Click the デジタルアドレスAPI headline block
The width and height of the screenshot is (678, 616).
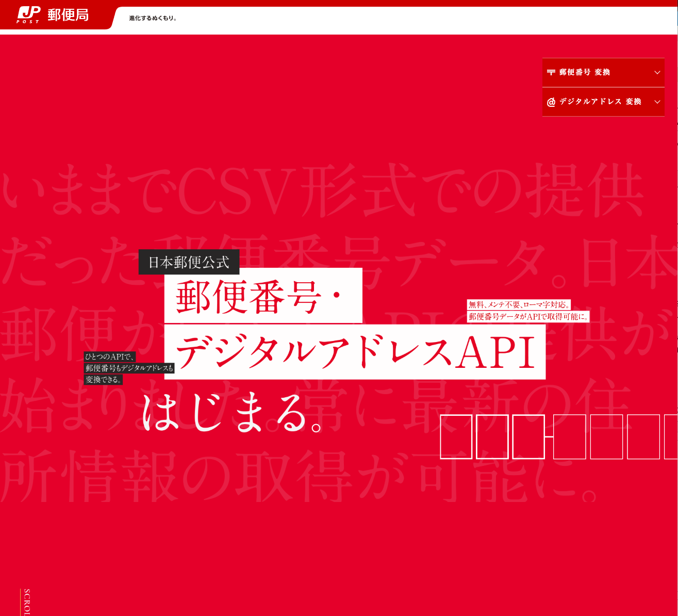[355, 352]
